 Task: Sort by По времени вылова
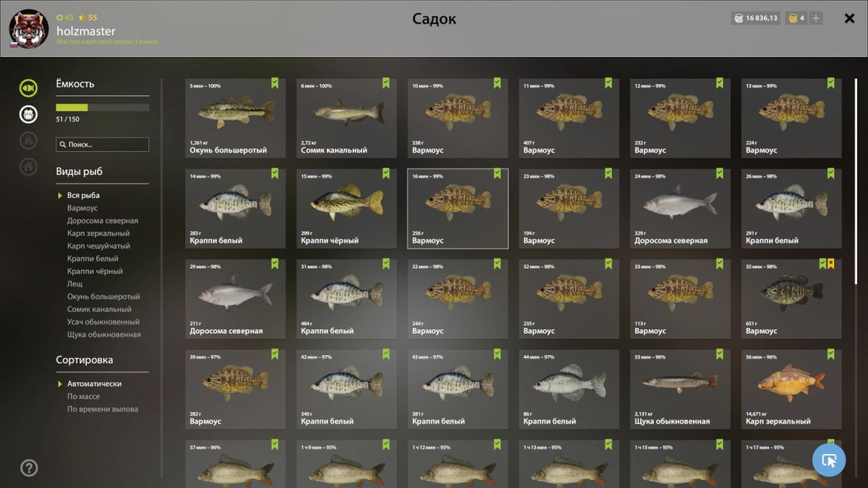[x=103, y=409]
